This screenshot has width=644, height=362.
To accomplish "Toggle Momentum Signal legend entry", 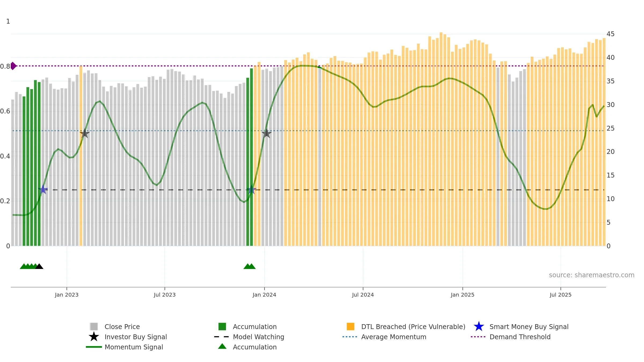I will [x=134, y=347].
